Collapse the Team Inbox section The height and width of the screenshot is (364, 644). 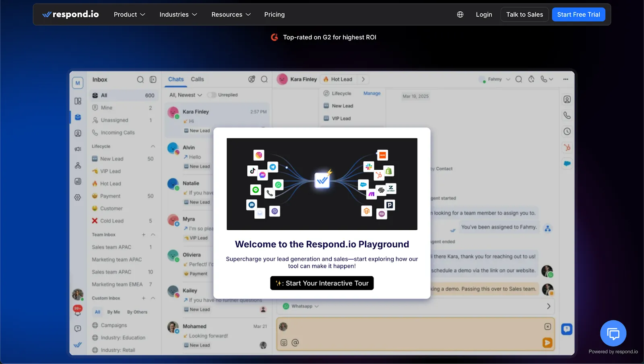(153, 234)
